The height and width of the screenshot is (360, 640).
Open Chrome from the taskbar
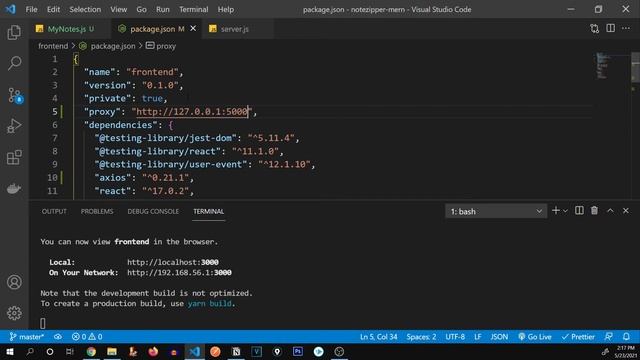[91, 351]
